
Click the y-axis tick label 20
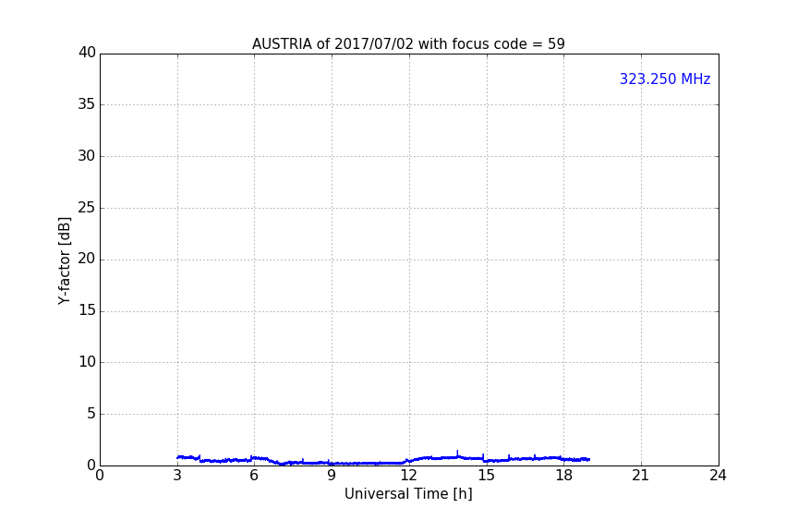87,260
